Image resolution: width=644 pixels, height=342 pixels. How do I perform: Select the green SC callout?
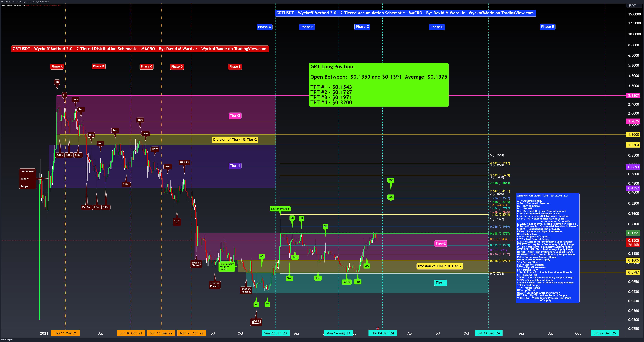pos(256,305)
